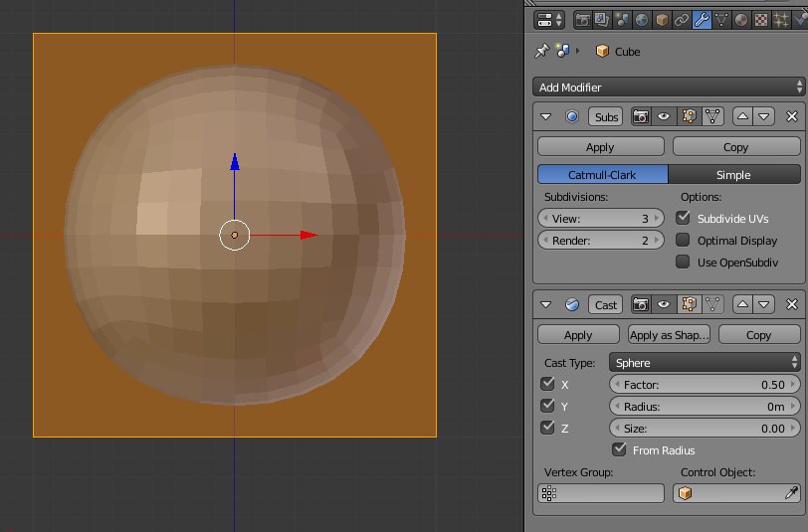The image size is (808, 532).
Task: Open the Material properties sphere tab
Action: click(x=741, y=20)
